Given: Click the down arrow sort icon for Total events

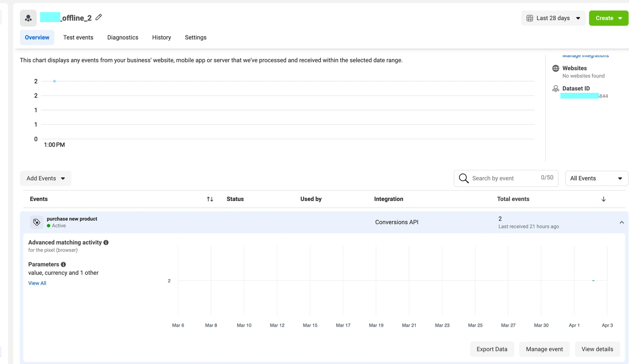Looking at the screenshot, I should tap(603, 199).
